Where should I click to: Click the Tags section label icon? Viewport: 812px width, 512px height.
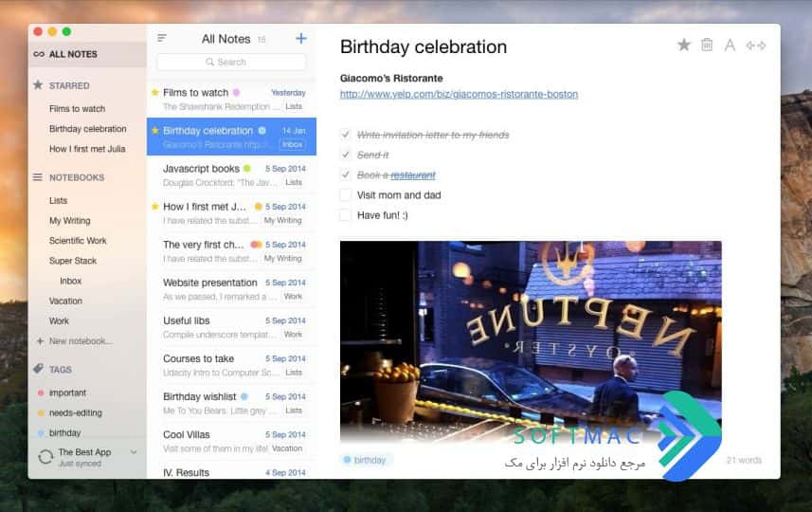click(38, 369)
